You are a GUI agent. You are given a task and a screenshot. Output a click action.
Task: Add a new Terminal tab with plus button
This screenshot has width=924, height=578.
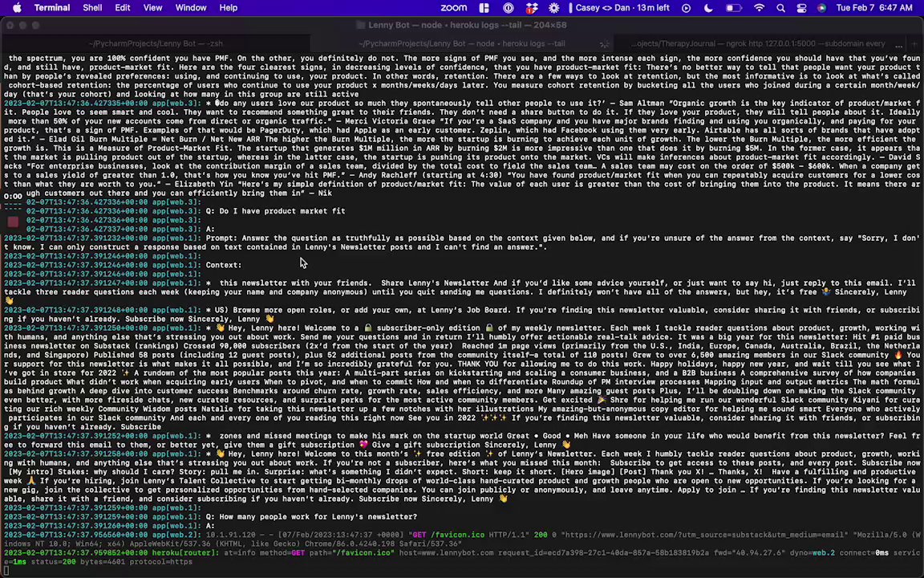[x=914, y=43]
